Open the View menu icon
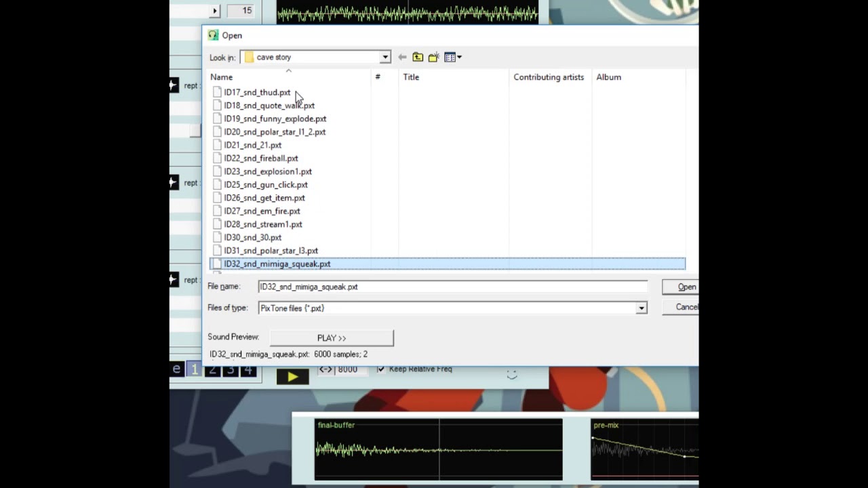Image resolution: width=868 pixels, height=488 pixels. point(452,58)
